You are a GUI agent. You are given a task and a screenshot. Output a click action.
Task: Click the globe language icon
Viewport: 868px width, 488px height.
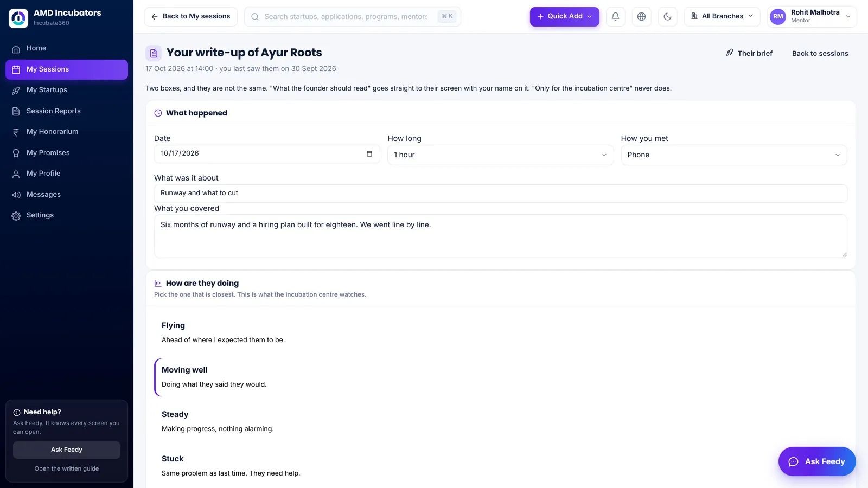(641, 17)
